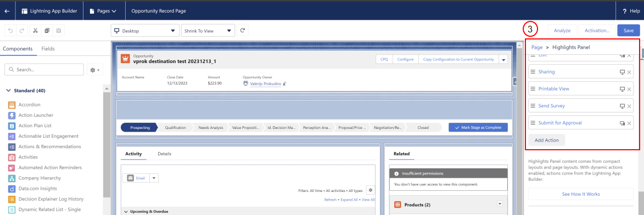Click the CPQ button
The image size is (644, 215).
point(384,59)
